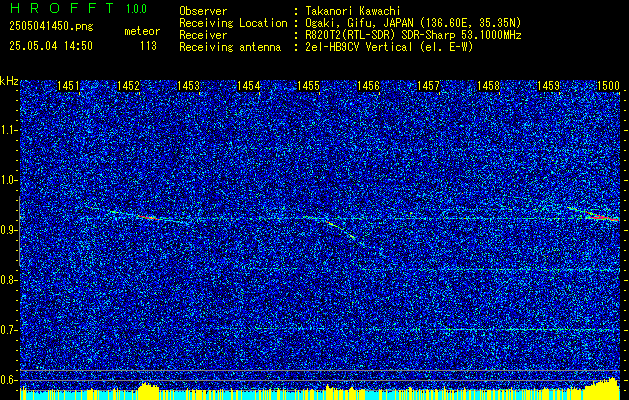629x400 pixels.
Task: Click the 1.1 kHz axis label
Action: click(8, 130)
